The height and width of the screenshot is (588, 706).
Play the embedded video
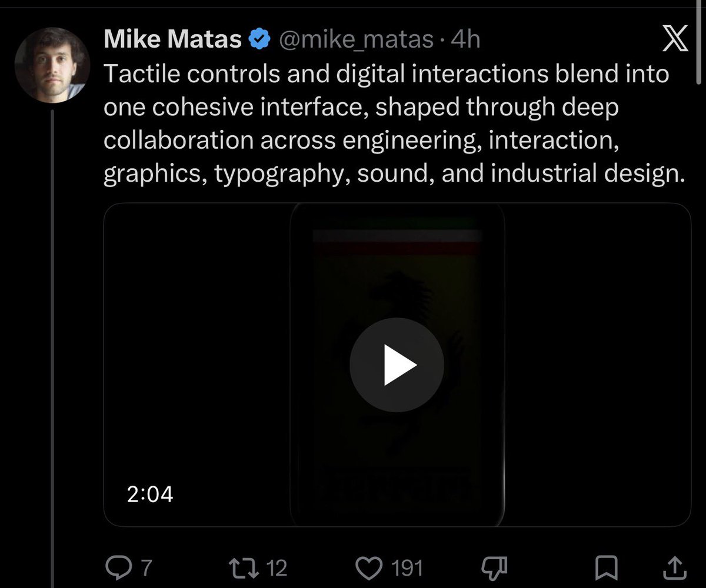[x=397, y=365]
